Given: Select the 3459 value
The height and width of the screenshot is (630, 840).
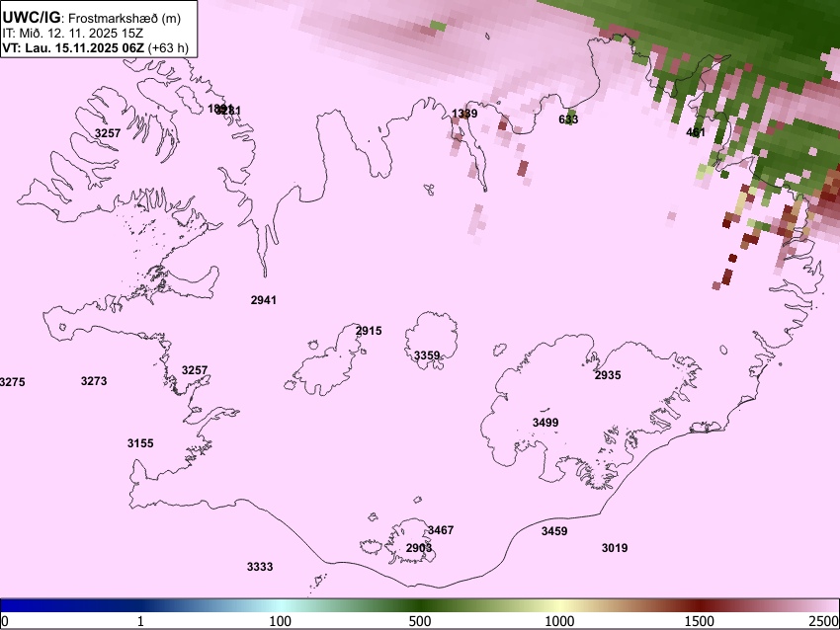Looking at the screenshot, I should (554, 531).
